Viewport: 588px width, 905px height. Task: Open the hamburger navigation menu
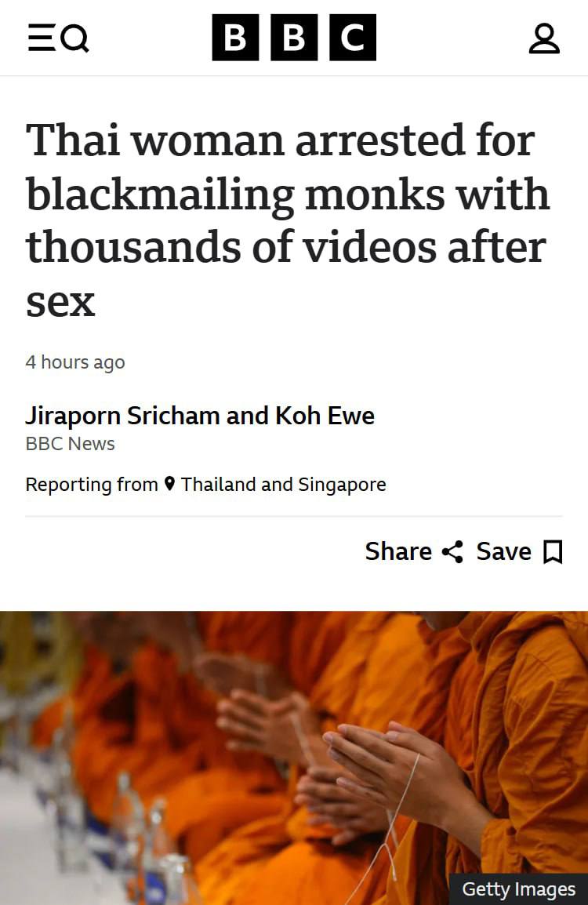(42, 38)
